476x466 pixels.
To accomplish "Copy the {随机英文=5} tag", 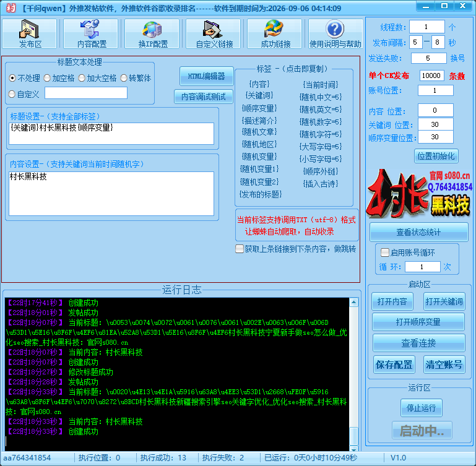I will click(x=320, y=110).
